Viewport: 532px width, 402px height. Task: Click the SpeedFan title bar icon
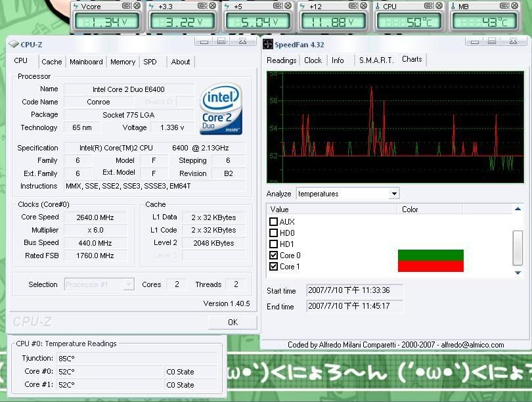(x=268, y=45)
